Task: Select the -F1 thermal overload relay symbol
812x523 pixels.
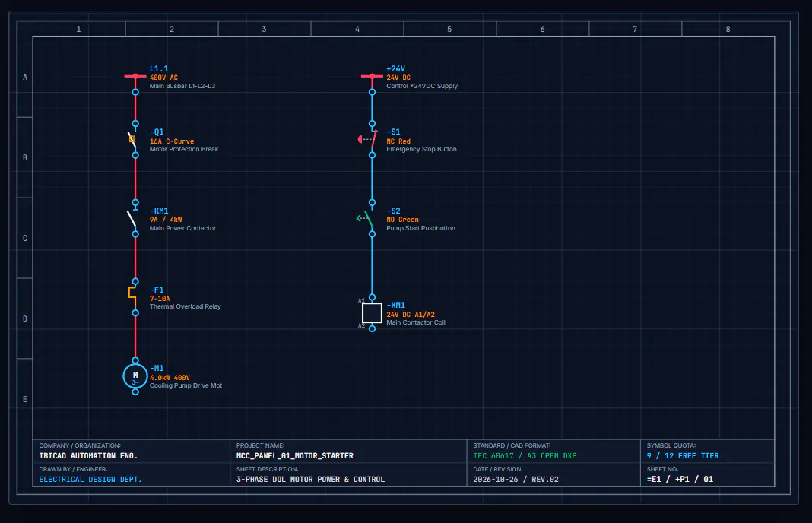Action: point(133,297)
